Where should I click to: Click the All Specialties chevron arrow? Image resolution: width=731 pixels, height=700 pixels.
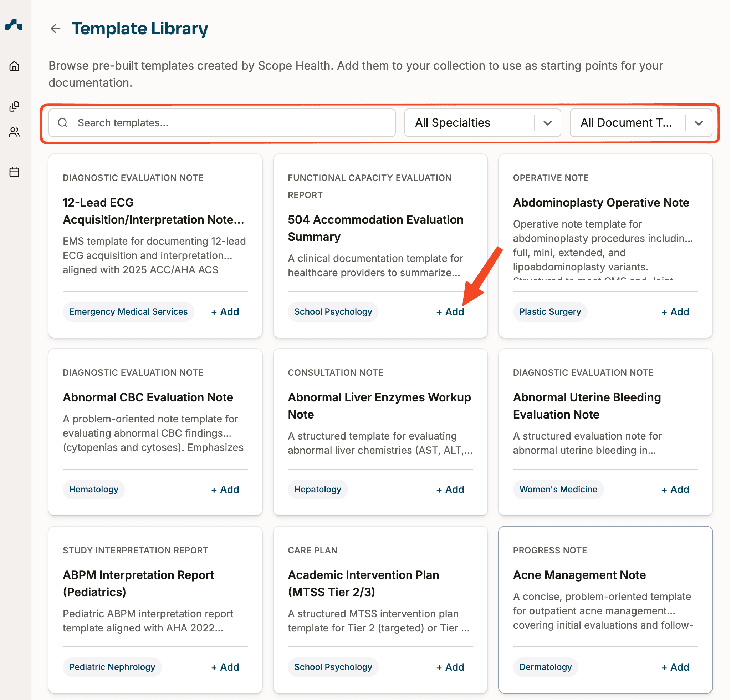click(548, 123)
